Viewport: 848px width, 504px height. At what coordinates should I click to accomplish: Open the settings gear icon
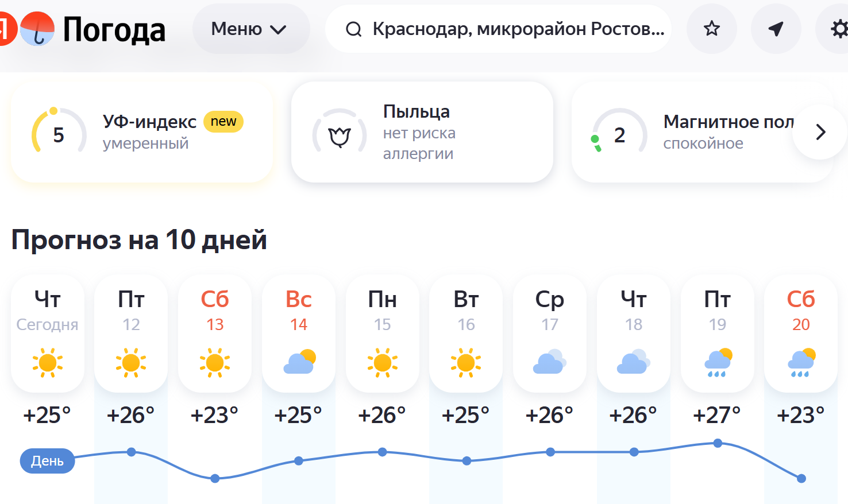[839, 29]
